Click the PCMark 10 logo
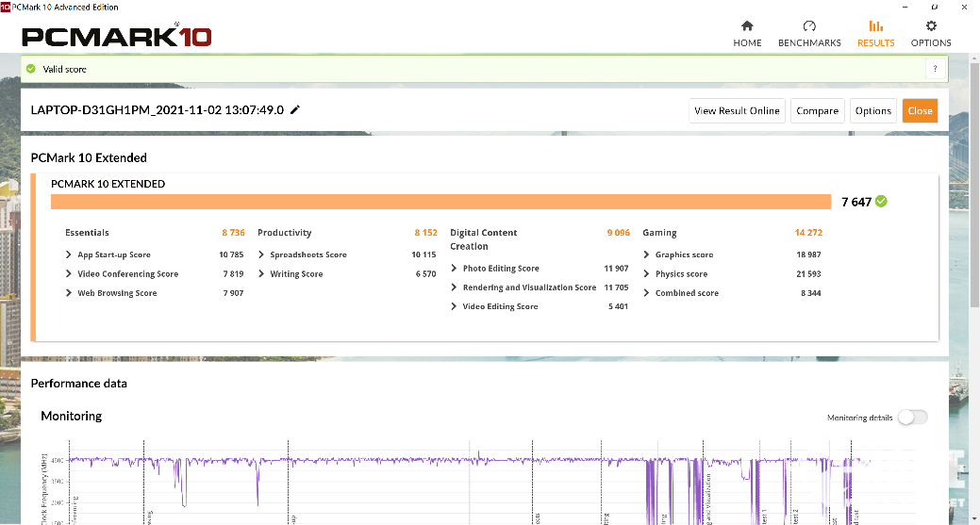 [x=116, y=35]
